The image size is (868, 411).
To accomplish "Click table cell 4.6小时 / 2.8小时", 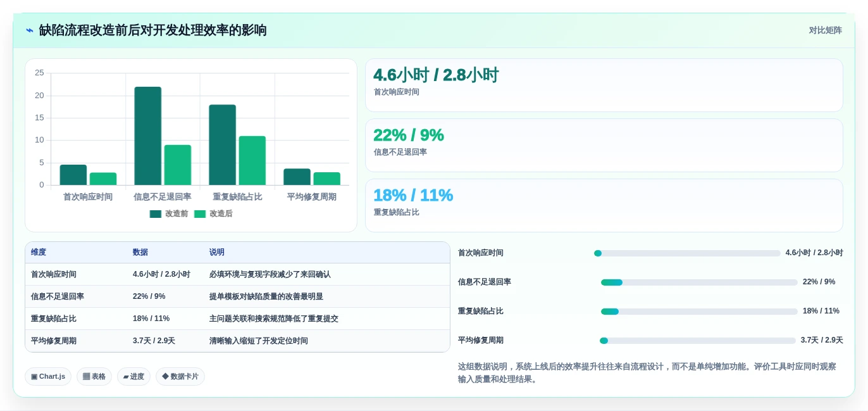I will [161, 274].
